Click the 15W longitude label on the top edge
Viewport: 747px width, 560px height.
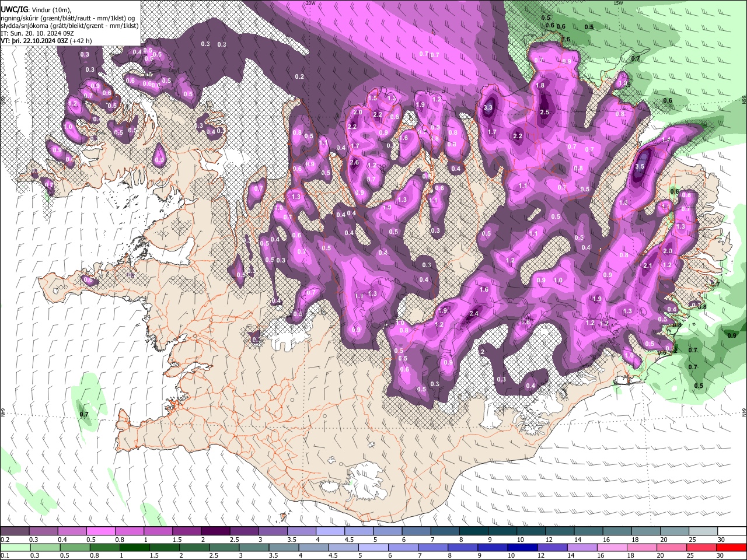618,3
